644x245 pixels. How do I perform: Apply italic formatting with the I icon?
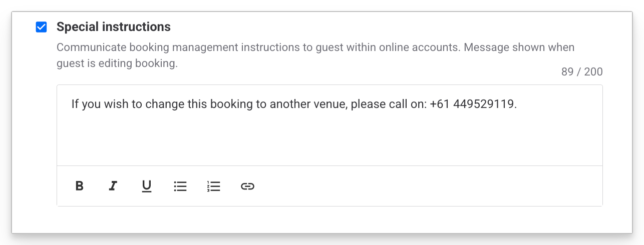click(113, 186)
